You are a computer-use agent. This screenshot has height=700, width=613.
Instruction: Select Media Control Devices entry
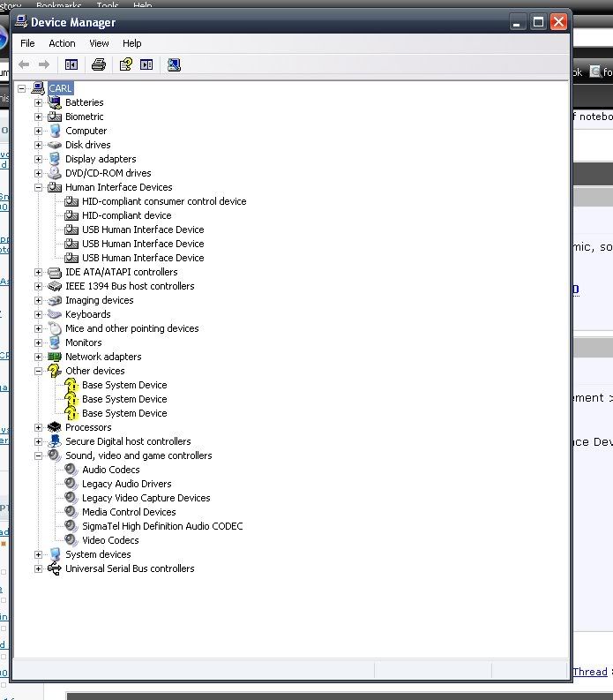pyautogui.click(x=129, y=512)
